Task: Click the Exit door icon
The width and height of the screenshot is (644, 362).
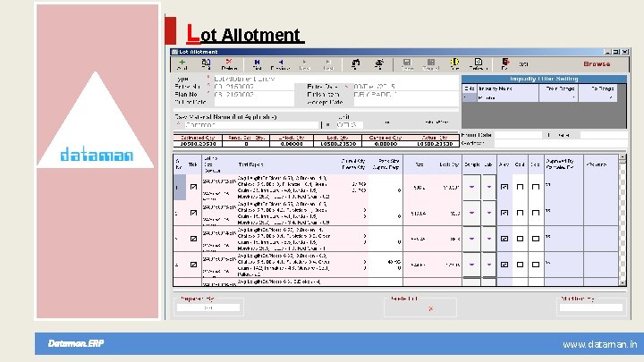Action: coord(505,62)
